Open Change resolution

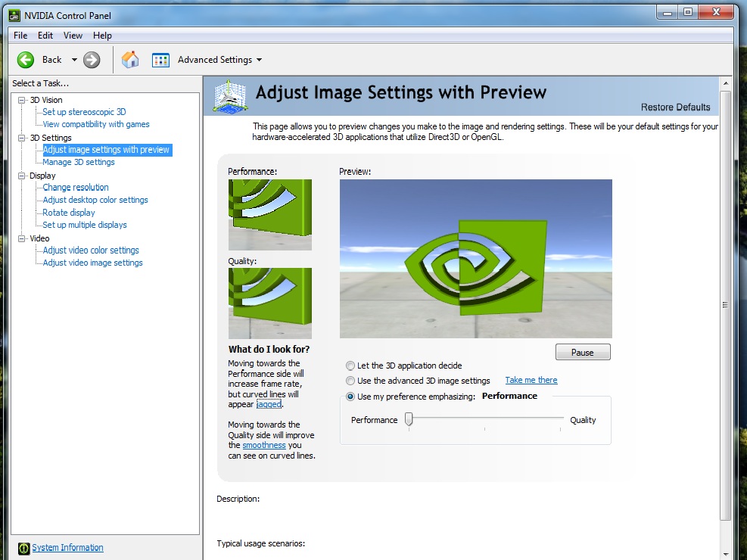pos(76,188)
